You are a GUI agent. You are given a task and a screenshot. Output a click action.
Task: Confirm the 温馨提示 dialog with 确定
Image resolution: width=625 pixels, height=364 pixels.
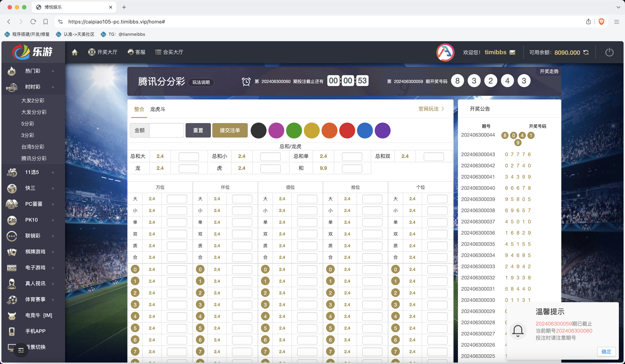click(x=606, y=352)
